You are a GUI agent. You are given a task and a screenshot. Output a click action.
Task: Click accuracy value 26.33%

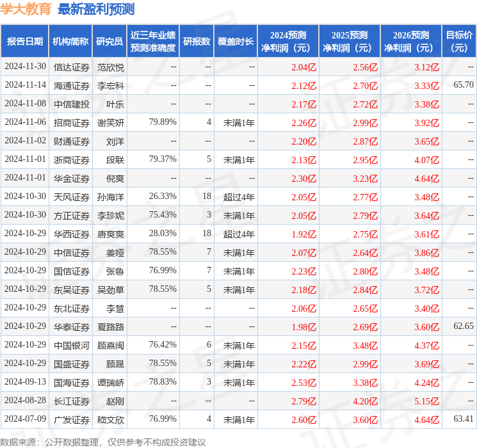[163, 196]
